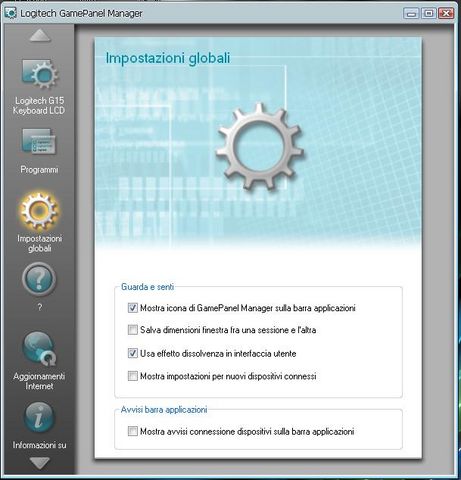The height and width of the screenshot is (480, 461).
Task: Select the Aggiornamenti Internet text label
Action: point(39,381)
